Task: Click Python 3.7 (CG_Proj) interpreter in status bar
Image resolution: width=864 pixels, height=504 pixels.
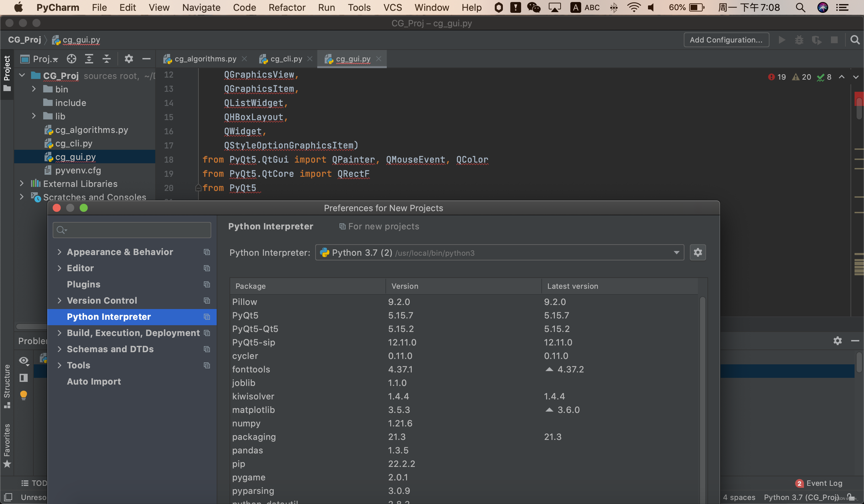Action: coord(802,498)
